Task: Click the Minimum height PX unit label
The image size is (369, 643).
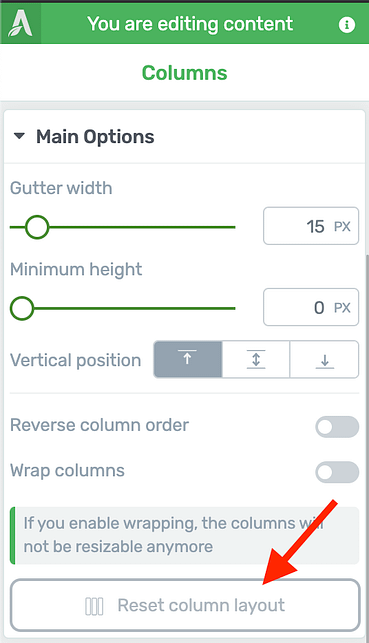Action: (342, 308)
